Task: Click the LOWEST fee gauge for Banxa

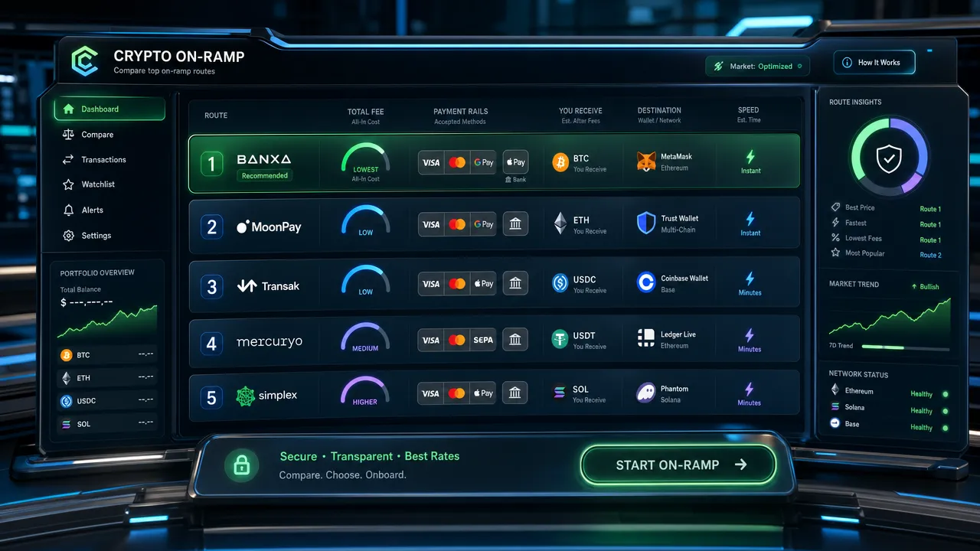Action: click(x=365, y=161)
